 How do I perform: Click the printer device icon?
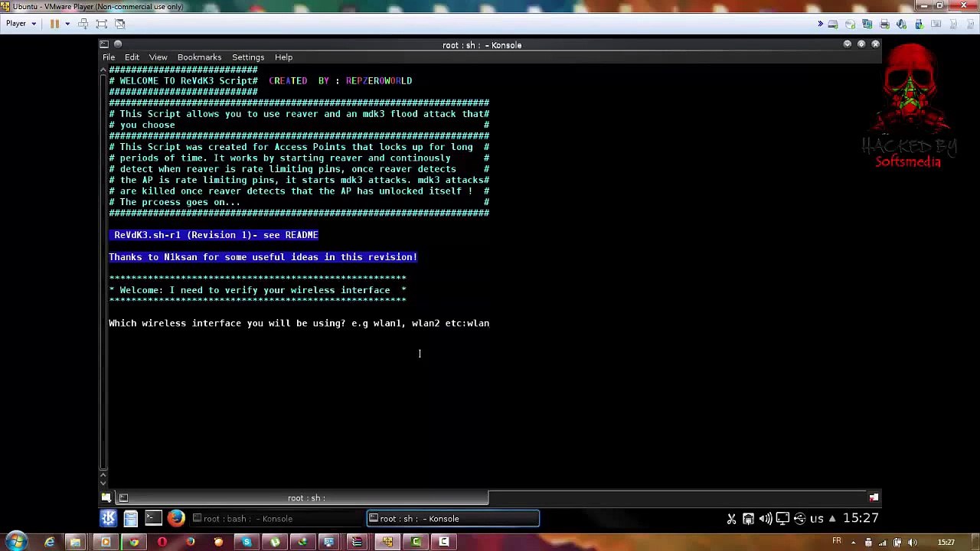[884, 24]
